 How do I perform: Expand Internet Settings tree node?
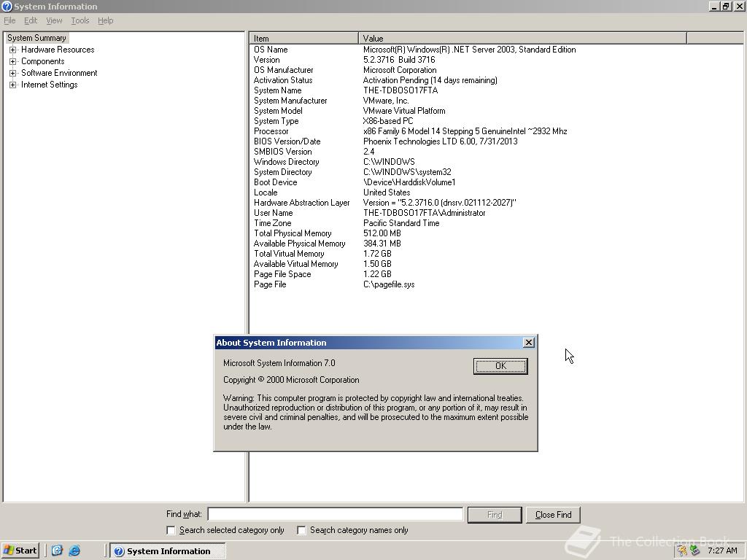click(13, 85)
